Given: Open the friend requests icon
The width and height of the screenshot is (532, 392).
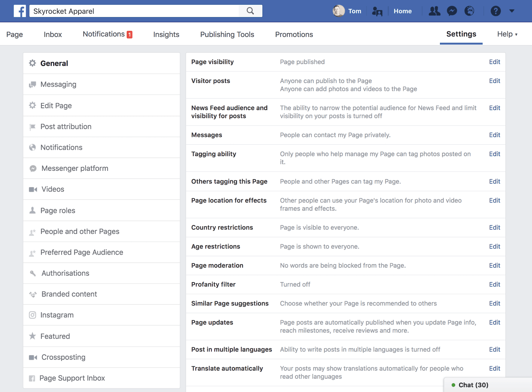Looking at the screenshot, I should pyautogui.click(x=434, y=11).
